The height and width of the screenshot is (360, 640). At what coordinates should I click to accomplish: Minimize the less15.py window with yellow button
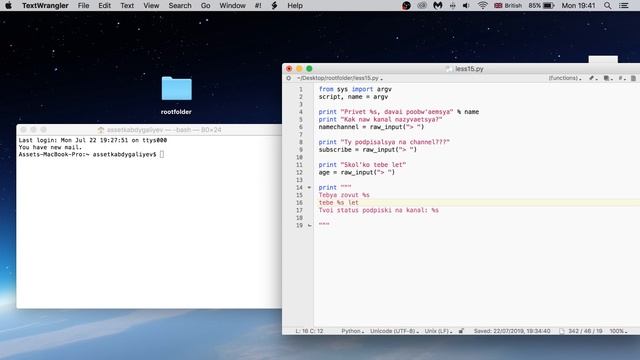coord(299,69)
